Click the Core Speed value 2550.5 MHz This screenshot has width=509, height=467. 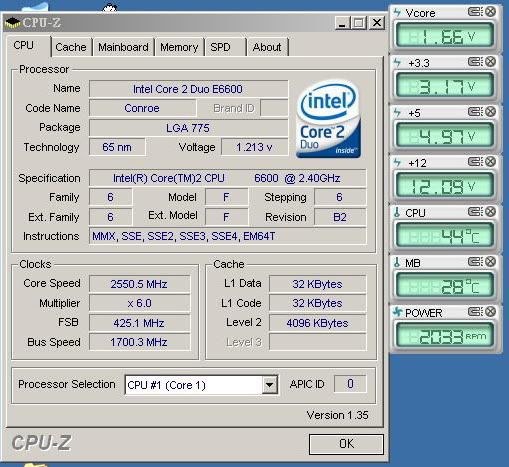(x=139, y=284)
